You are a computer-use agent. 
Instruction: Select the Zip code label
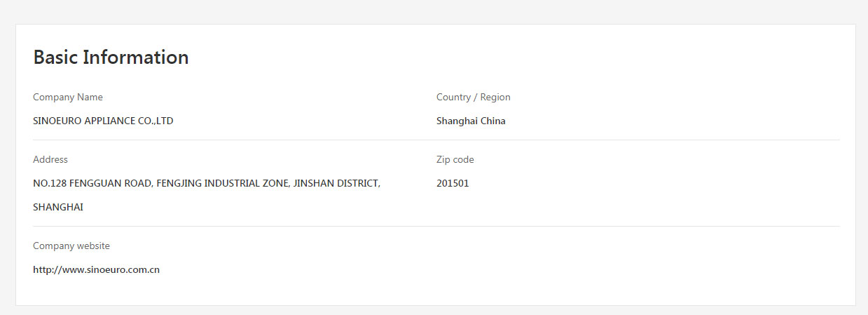(455, 159)
